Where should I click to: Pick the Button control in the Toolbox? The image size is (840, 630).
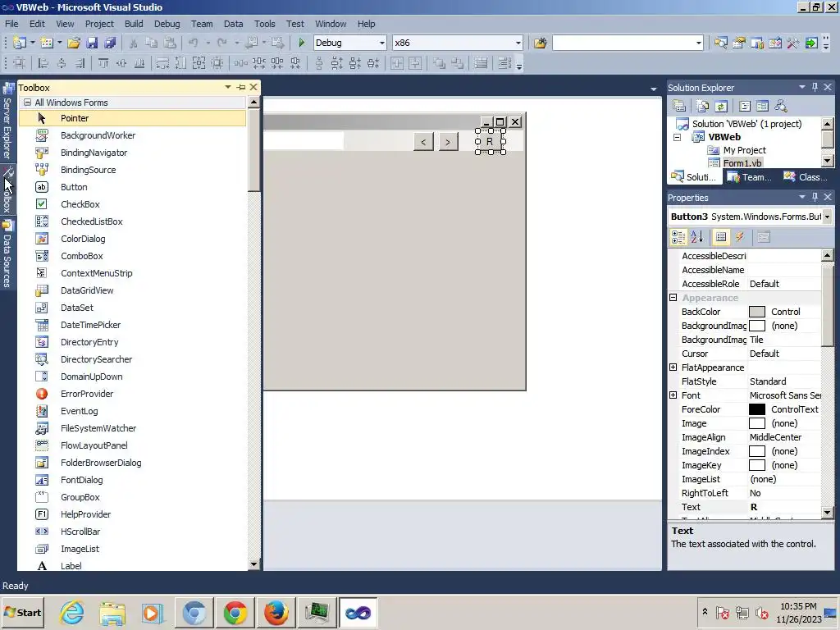point(132,187)
